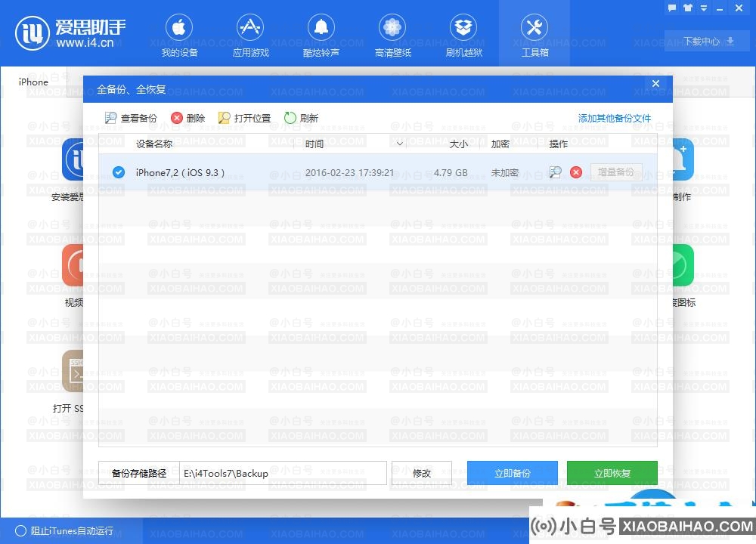Click the 加密 column header
The height and width of the screenshot is (544, 756).
point(500,144)
